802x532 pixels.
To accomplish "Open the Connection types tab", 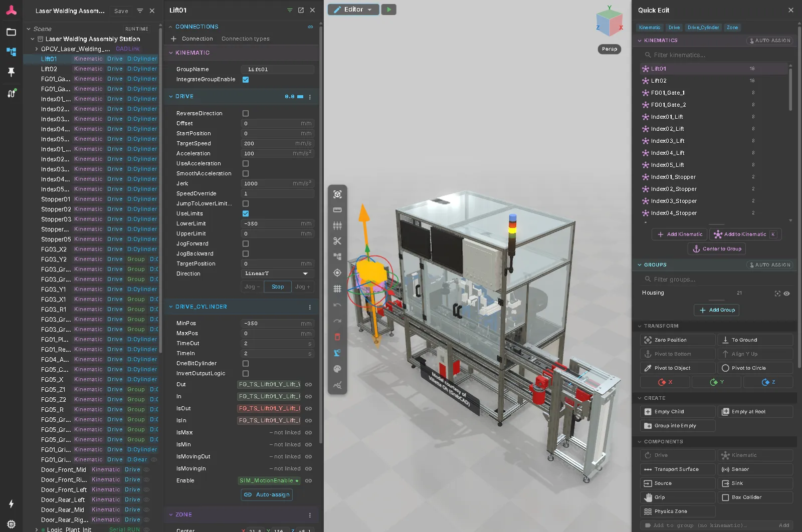I will pos(246,39).
